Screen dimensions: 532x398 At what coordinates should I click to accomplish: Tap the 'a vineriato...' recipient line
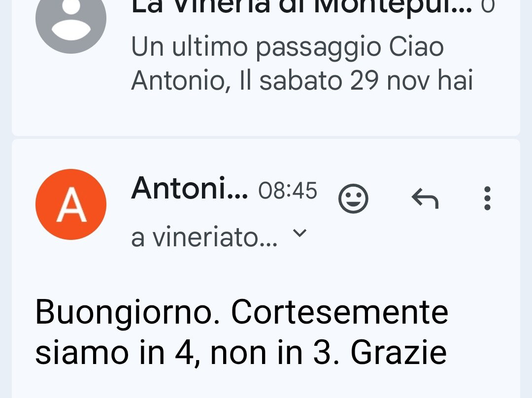[x=204, y=238]
